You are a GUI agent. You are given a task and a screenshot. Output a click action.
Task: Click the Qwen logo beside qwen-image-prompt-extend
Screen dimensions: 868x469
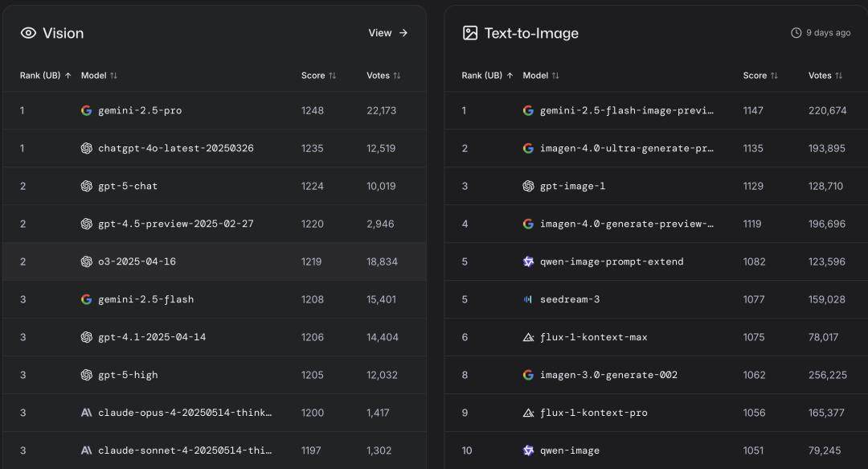tap(528, 261)
